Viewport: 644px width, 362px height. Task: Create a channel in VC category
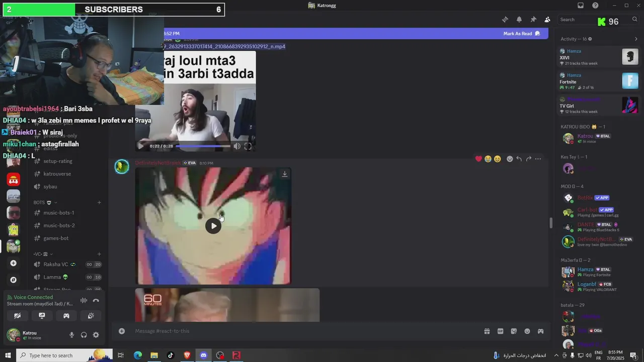click(99, 254)
